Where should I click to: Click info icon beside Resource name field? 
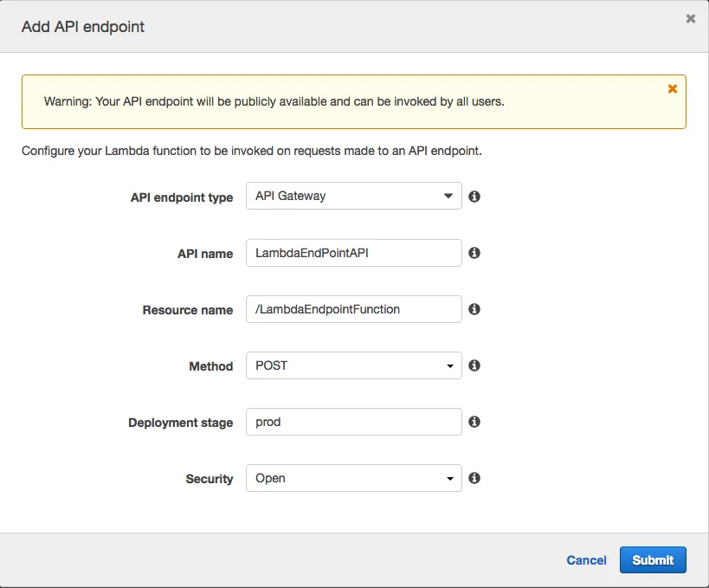[474, 309]
